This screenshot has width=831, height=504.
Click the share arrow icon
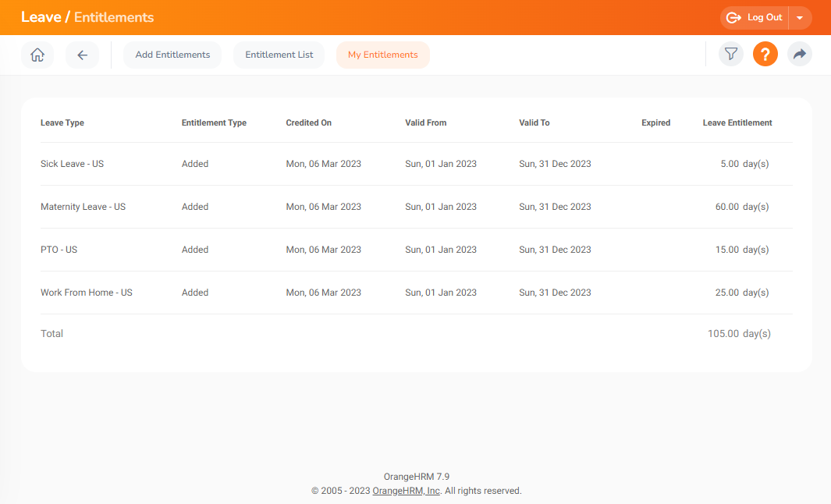point(800,54)
